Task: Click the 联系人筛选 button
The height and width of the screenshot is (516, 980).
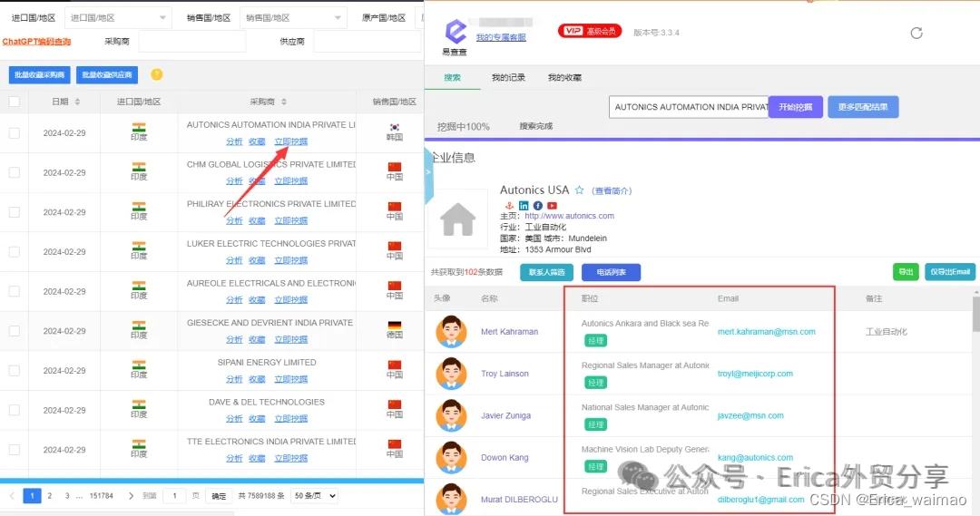Action: point(547,272)
